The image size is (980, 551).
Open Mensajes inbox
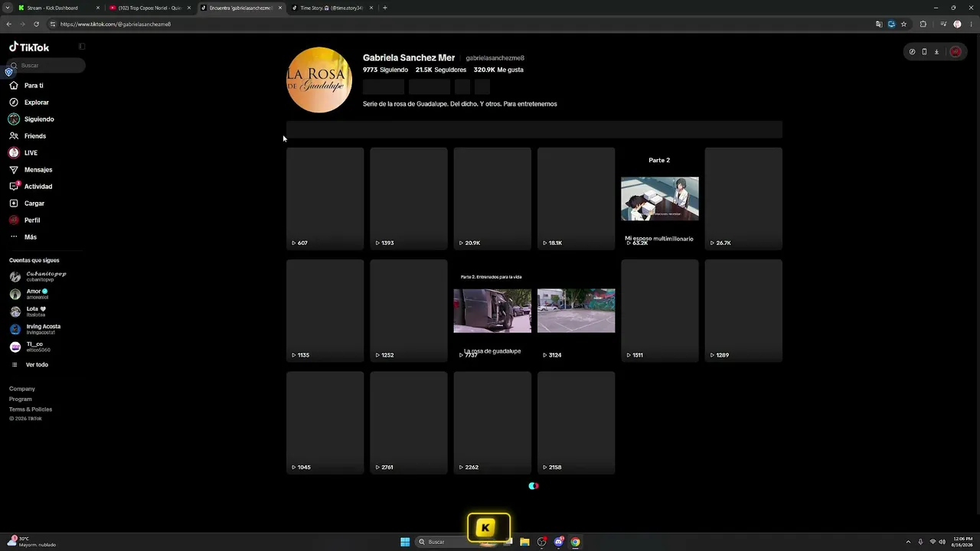(31, 170)
